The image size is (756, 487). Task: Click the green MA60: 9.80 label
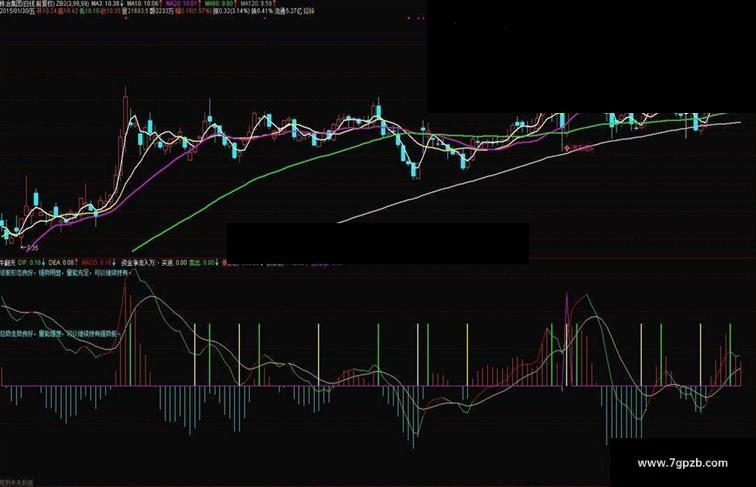219,3
